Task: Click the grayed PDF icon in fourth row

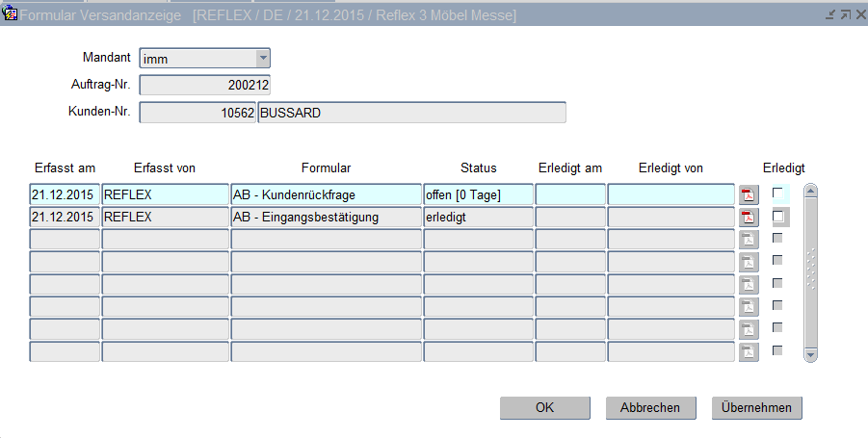Action: tap(749, 262)
